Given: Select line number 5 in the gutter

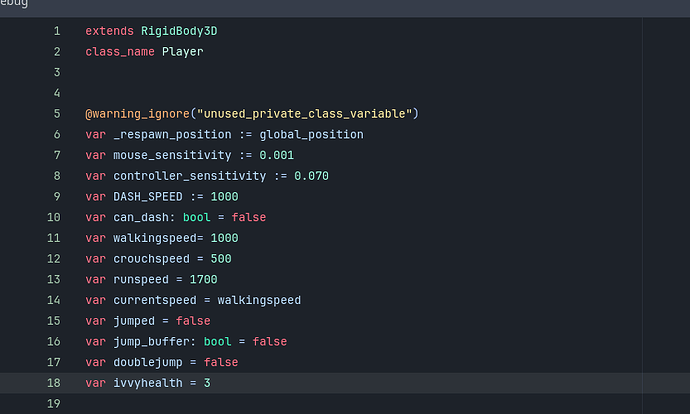Looking at the screenshot, I should pos(57,114).
